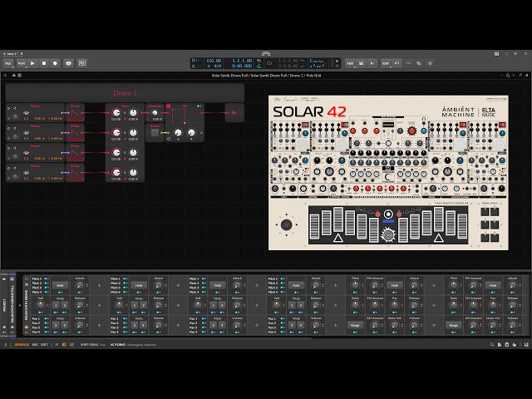The height and width of the screenshot is (399, 532).
Task: Open the FILE menu in the toolbar
Action: (8, 63)
